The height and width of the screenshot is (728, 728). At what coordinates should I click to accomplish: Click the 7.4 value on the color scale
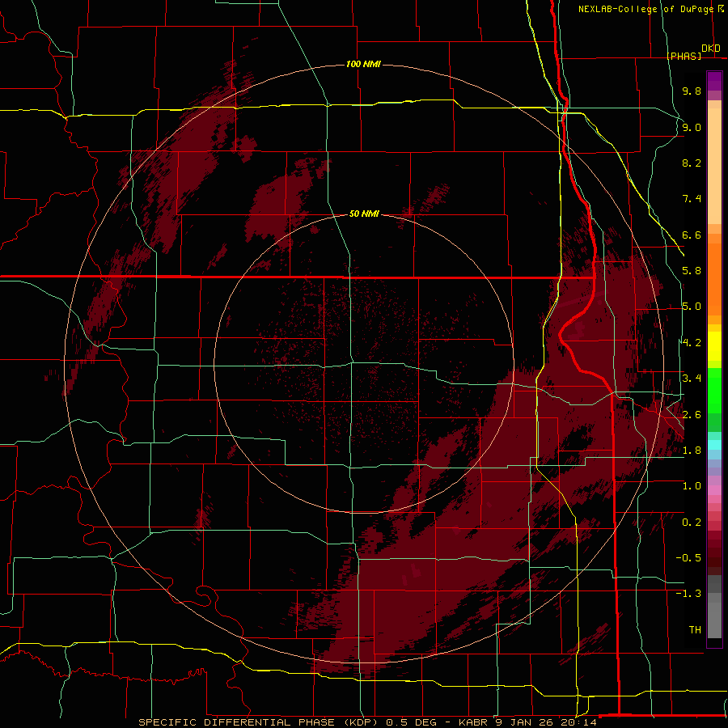coord(692,199)
